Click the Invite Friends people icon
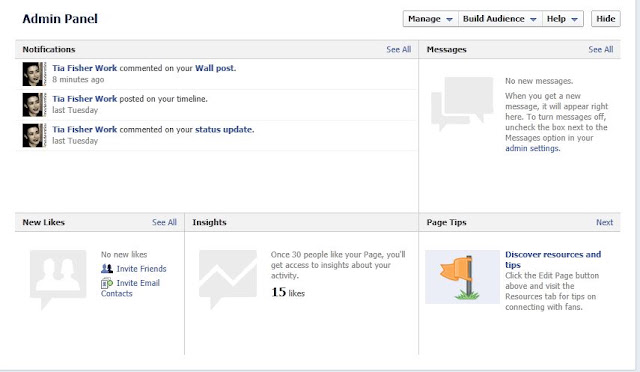The height and width of the screenshot is (372, 640). point(107,269)
